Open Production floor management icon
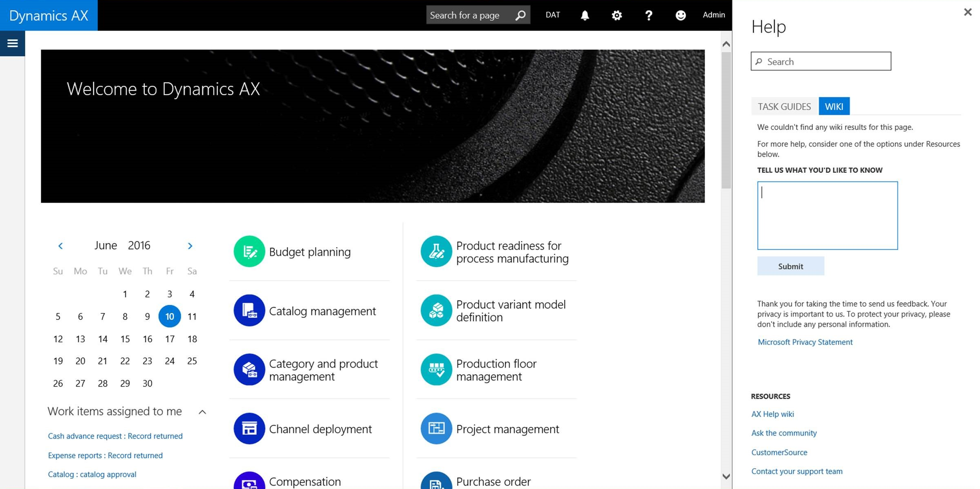 [x=436, y=369]
